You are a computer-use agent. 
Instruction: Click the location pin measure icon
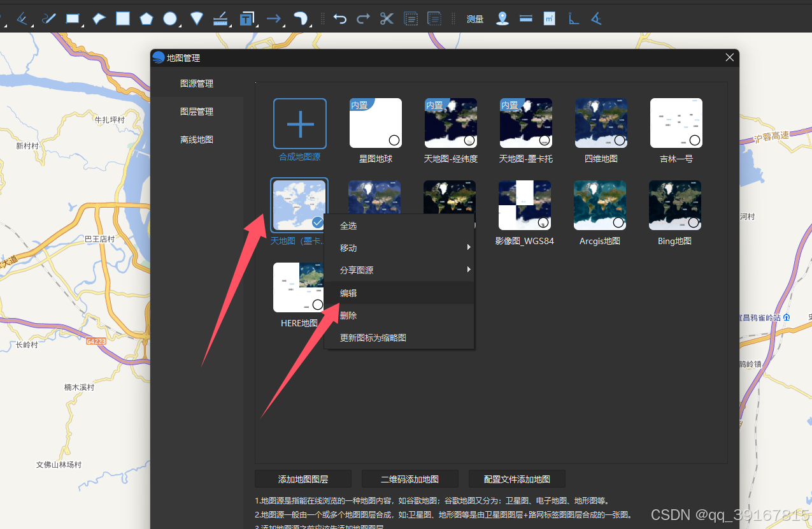(x=502, y=18)
